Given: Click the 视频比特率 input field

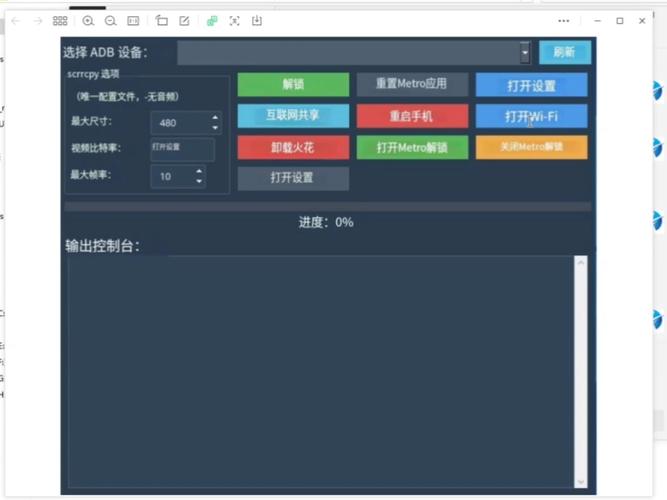Looking at the screenshot, I should click(x=182, y=149).
